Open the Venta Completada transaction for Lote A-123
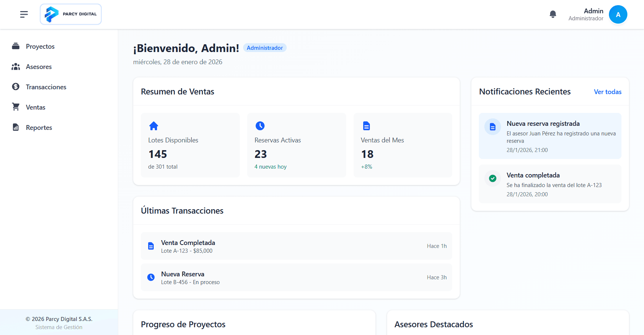Viewport: 644px width, 335px height. [296, 246]
